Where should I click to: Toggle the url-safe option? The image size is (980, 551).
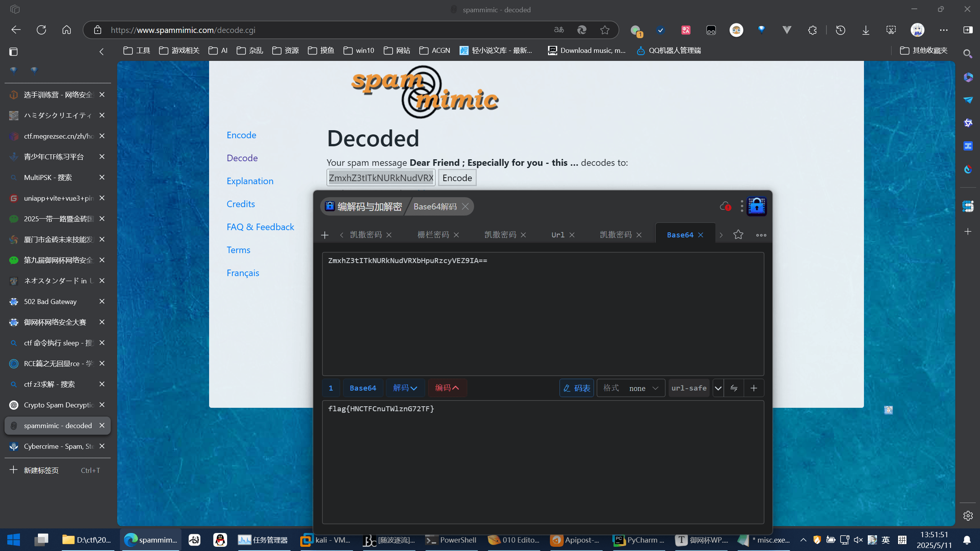[x=689, y=388]
